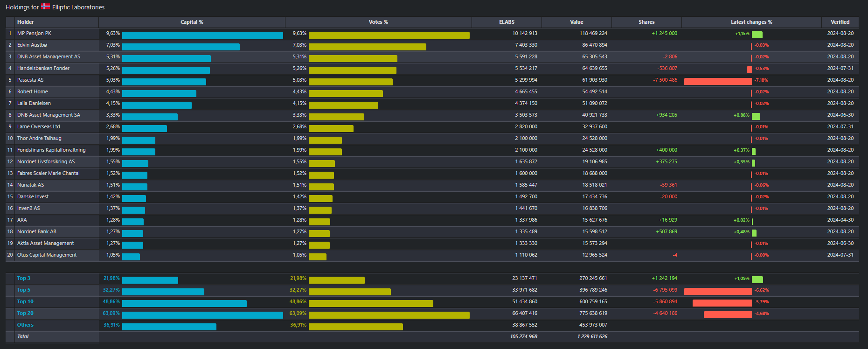Sort table by Capital % column header
Image resolution: width=868 pixels, height=349 pixels.
(192, 22)
